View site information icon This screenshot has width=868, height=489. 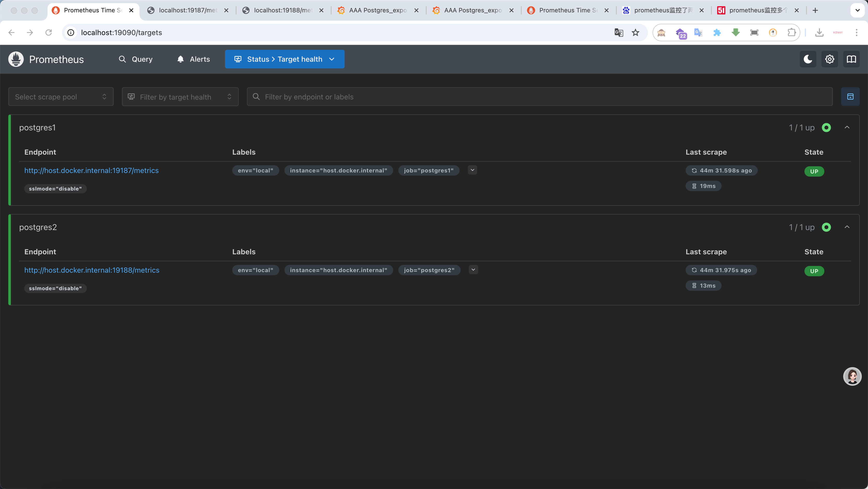[x=71, y=32]
